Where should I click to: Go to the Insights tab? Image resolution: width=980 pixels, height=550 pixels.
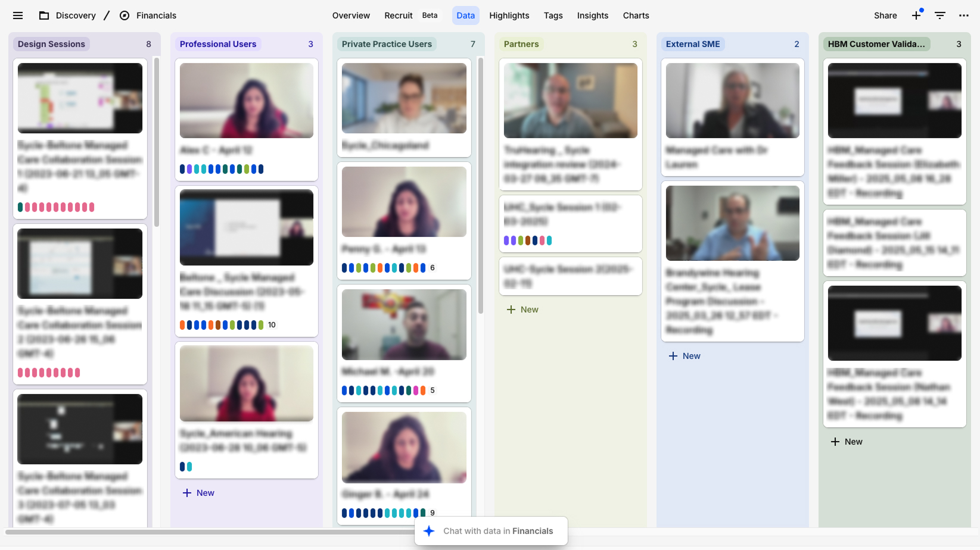[592, 15]
